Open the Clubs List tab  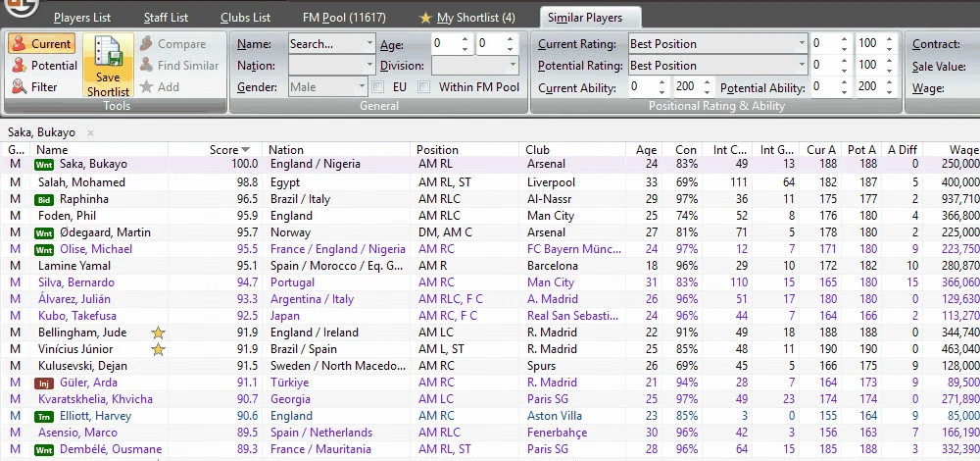[x=245, y=18]
